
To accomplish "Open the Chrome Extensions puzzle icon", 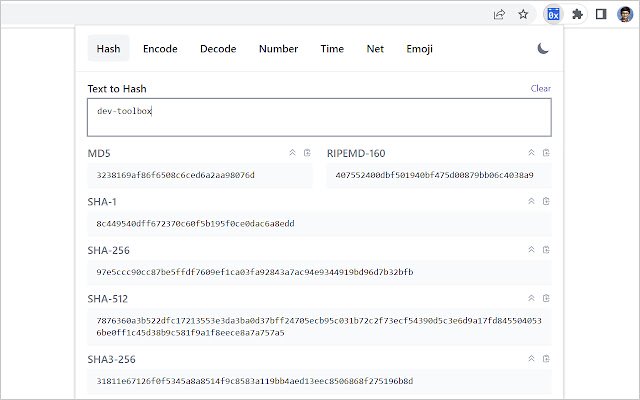I will (577, 15).
